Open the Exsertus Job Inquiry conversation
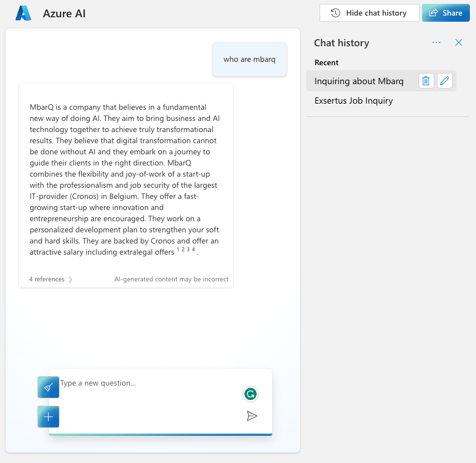Viewport: 476px width, 463px height. pyautogui.click(x=354, y=101)
